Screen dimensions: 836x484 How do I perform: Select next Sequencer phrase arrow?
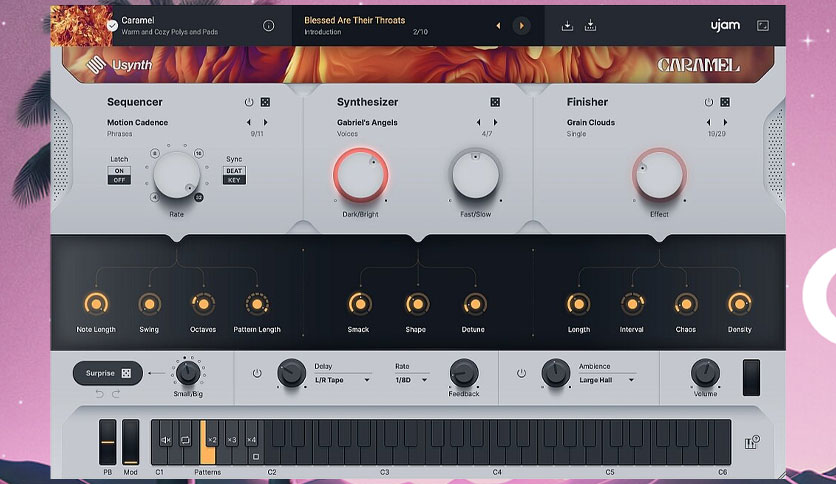coord(266,123)
